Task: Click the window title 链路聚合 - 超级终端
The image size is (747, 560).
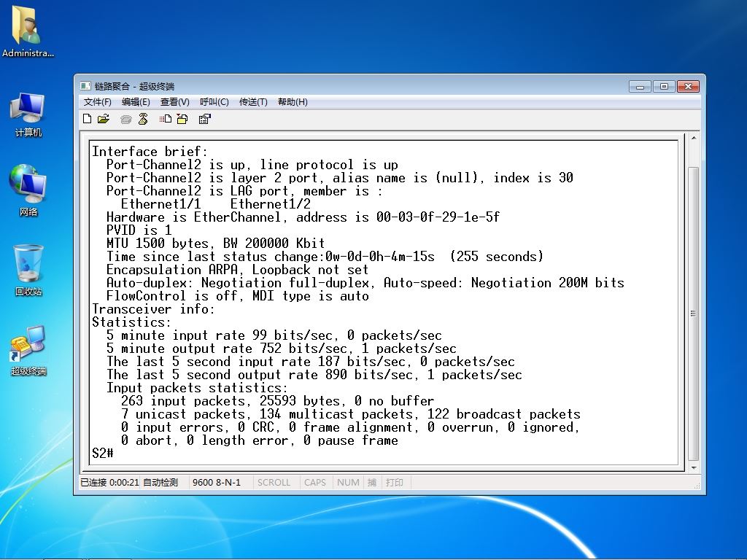Action: [x=134, y=86]
